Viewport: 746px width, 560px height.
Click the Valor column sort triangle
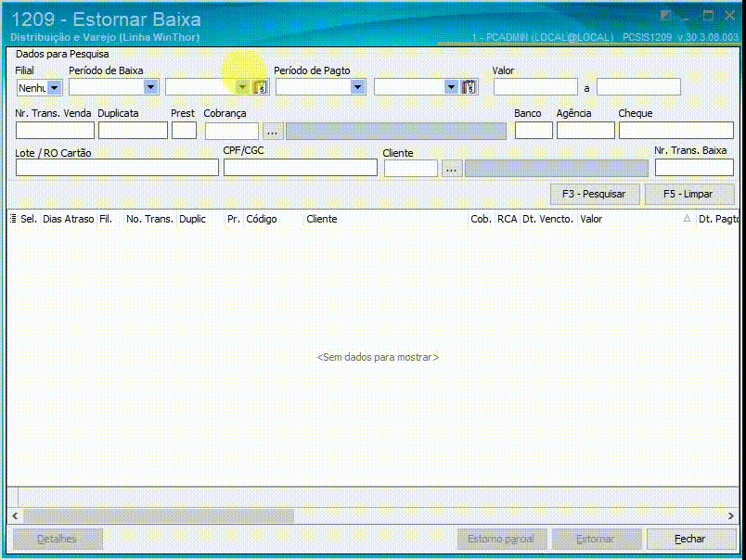tap(687, 219)
